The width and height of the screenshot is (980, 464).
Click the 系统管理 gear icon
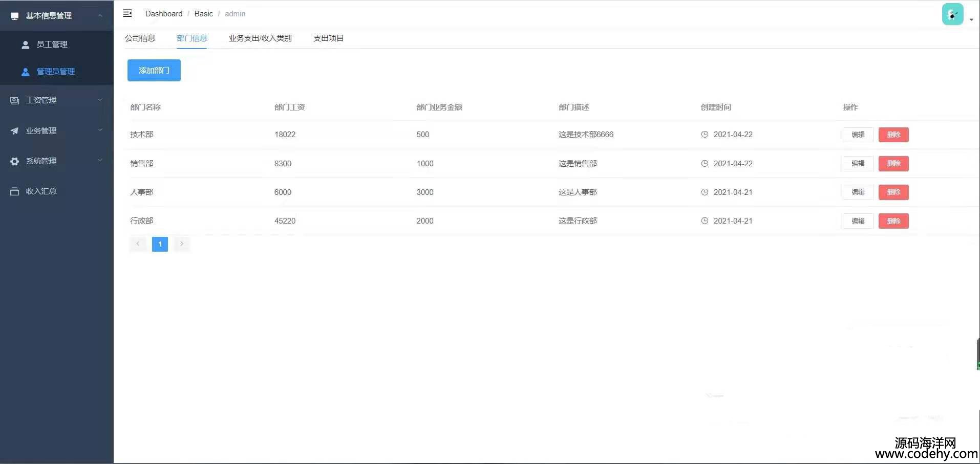coord(15,161)
